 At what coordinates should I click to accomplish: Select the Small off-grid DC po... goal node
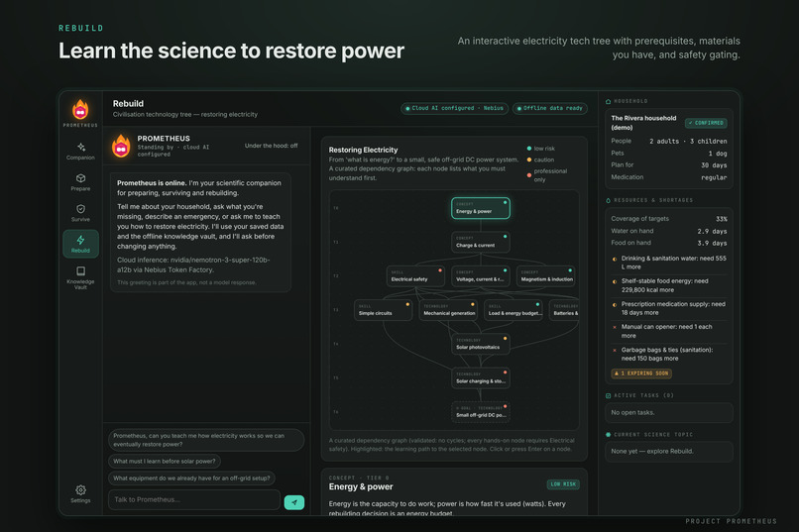click(x=481, y=412)
